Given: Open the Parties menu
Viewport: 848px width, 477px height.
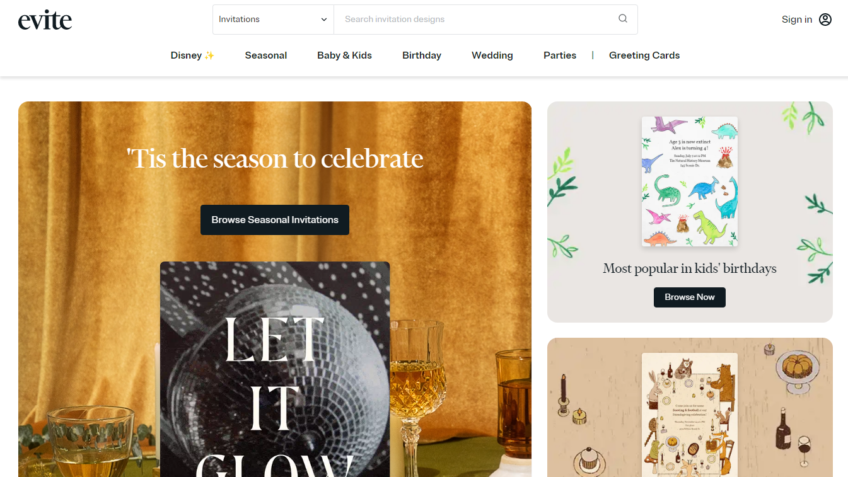Looking at the screenshot, I should [560, 55].
